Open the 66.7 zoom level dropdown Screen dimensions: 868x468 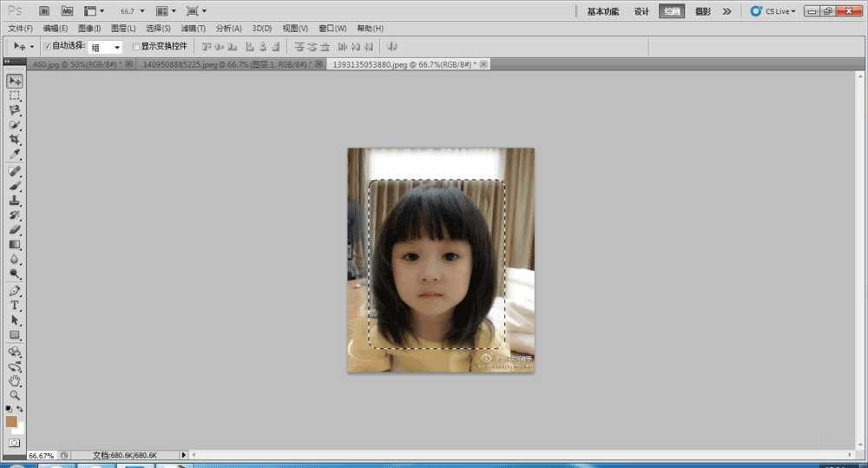pyautogui.click(x=130, y=11)
